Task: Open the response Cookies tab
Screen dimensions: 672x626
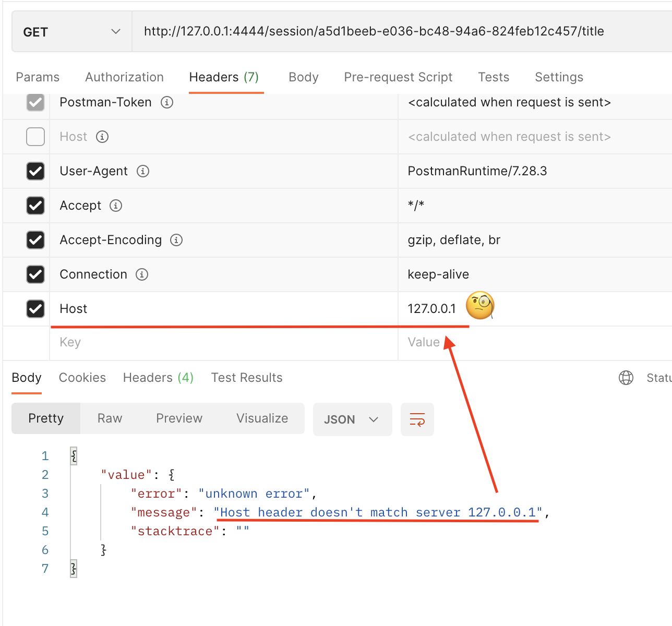Action: point(82,377)
